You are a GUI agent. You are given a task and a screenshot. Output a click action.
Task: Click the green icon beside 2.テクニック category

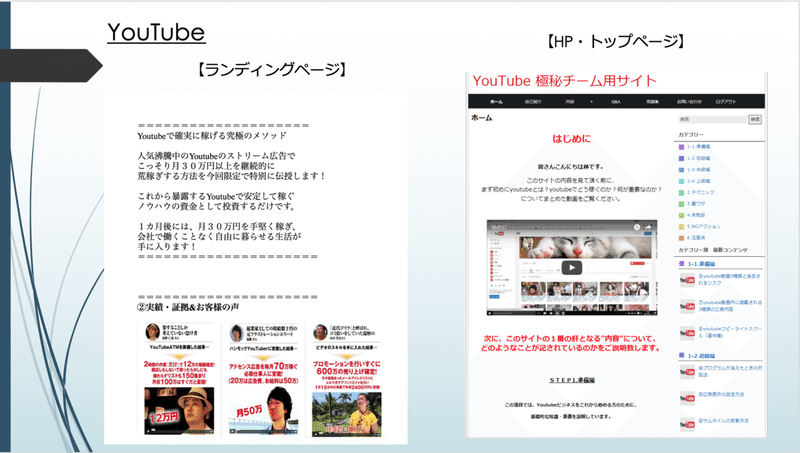[681, 193]
